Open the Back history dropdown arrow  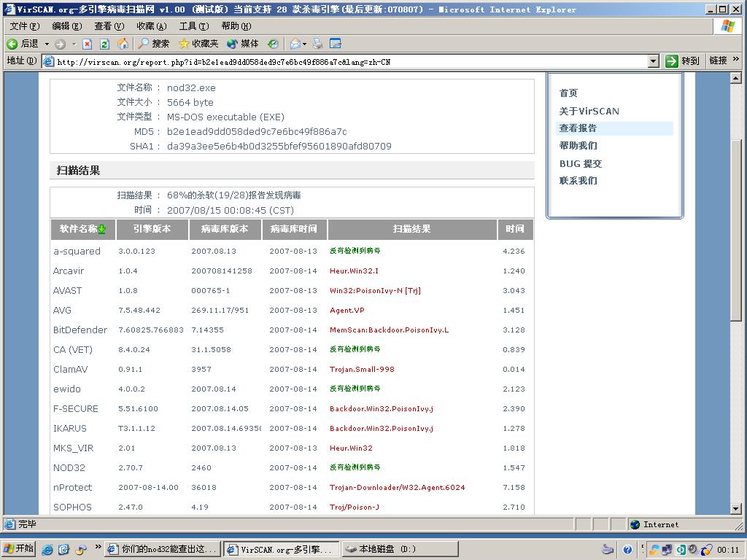point(47,44)
